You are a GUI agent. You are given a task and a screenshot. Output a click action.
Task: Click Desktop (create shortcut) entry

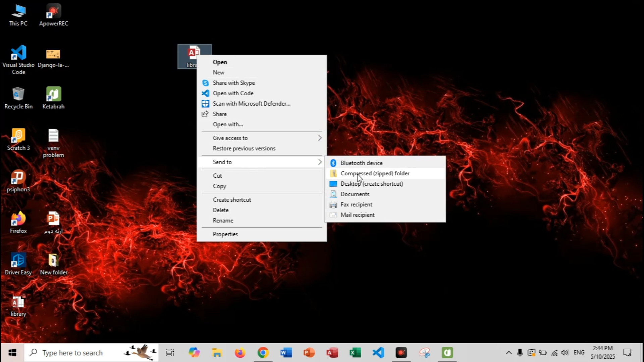tap(372, 184)
